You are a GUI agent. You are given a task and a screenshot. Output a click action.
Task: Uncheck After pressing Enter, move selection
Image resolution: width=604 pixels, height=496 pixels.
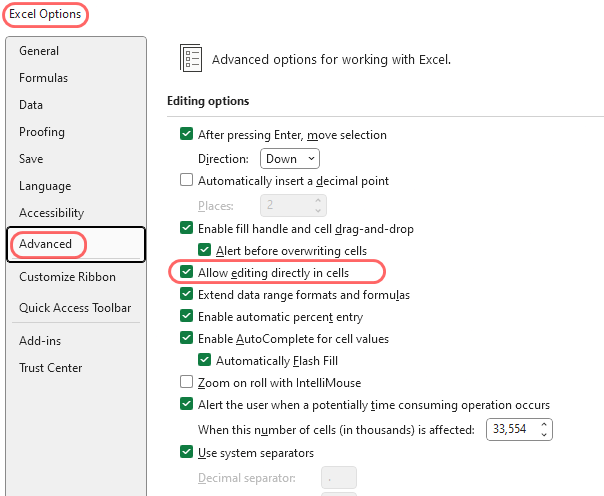click(186, 134)
